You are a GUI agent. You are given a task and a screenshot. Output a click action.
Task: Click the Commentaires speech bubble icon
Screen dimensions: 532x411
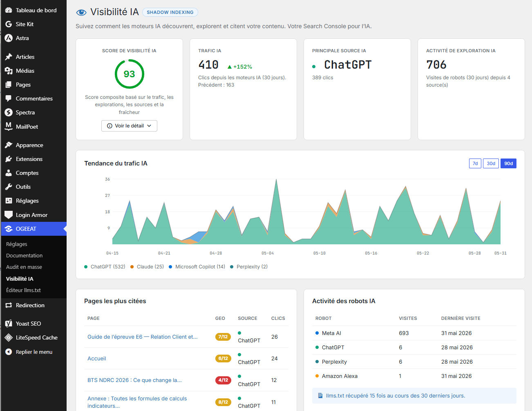click(9, 98)
